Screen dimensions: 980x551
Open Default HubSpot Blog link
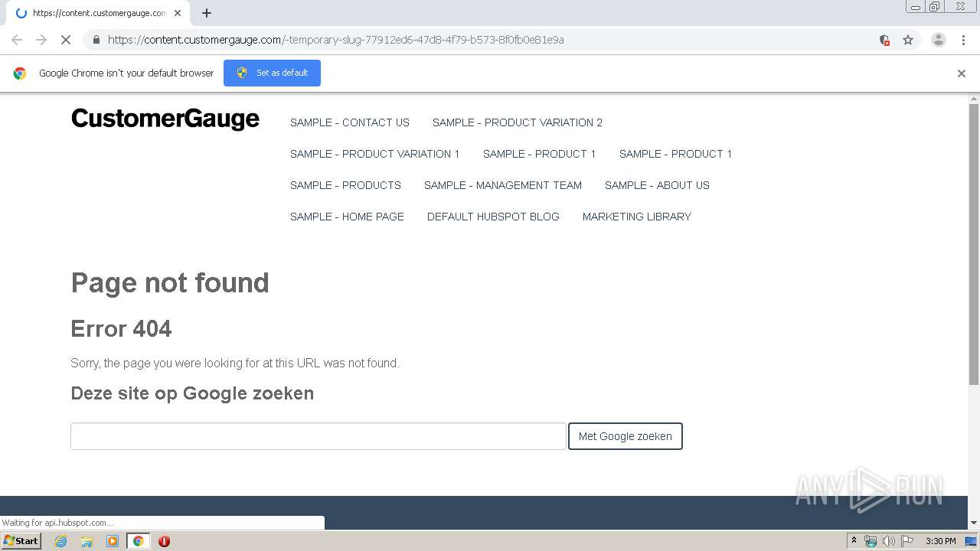(493, 217)
